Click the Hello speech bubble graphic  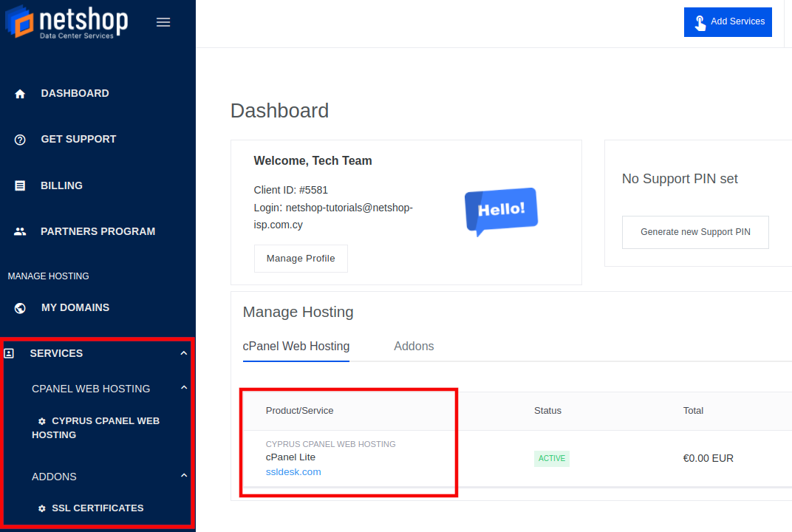point(501,211)
